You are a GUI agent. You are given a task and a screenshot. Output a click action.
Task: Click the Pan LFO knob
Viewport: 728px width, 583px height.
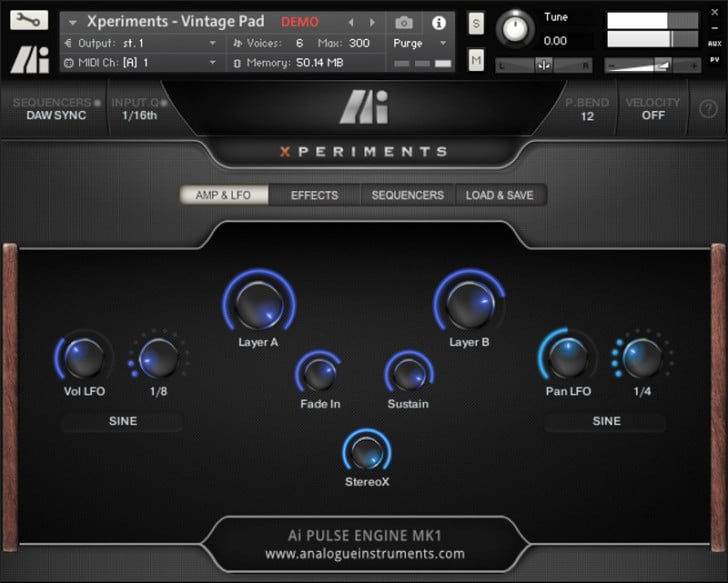567,356
